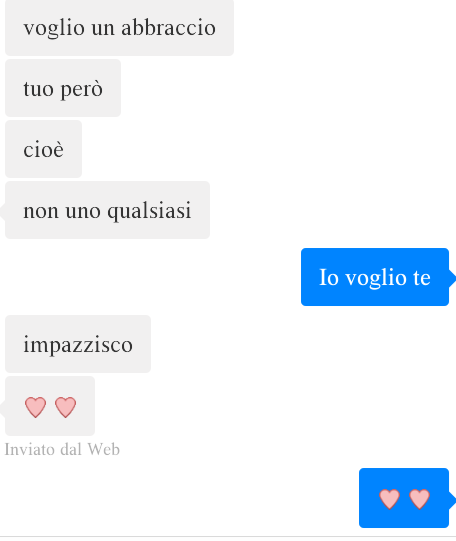Click the 'Inviato dal Web' label
The height and width of the screenshot is (541, 456).
click(x=62, y=450)
